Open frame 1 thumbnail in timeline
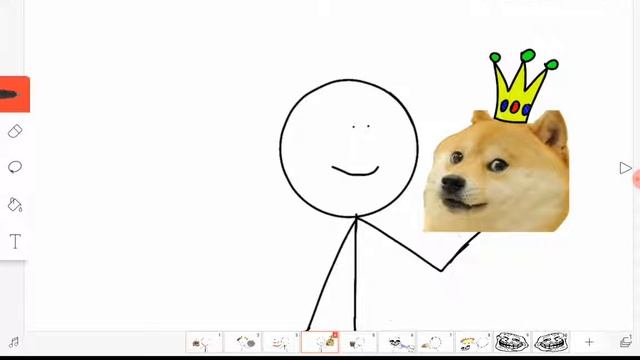The width and height of the screenshot is (640, 360). tap(204, 342)
